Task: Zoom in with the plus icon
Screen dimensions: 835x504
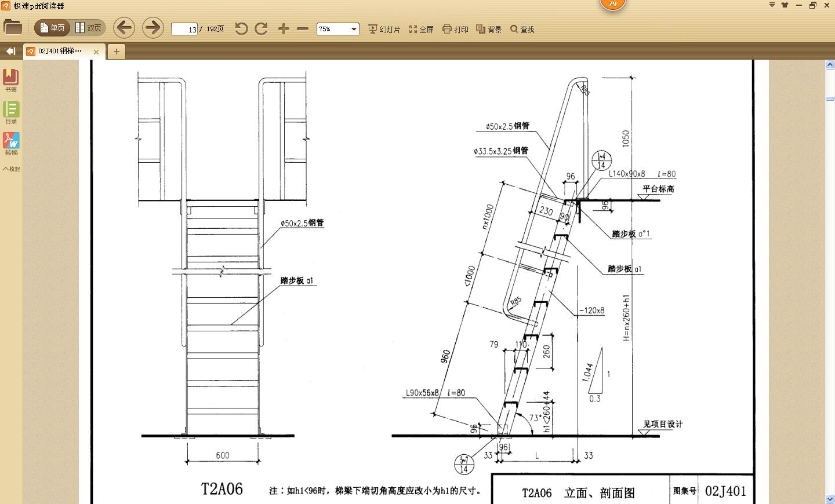Action: (x=284, y=28)
